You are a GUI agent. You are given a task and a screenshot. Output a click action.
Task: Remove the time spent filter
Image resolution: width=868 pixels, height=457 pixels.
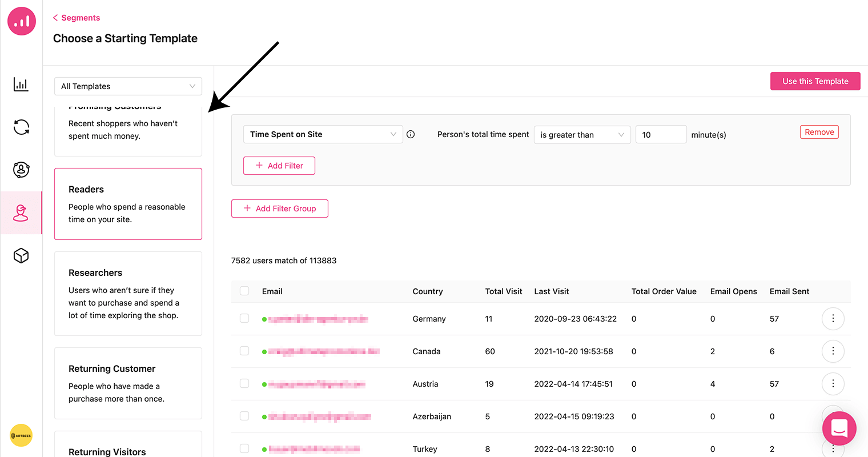point(819,132)
